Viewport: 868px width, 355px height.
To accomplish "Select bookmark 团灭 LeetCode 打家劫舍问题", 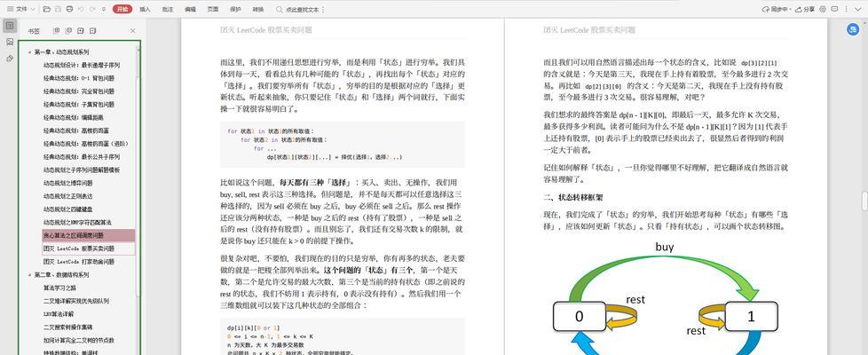I will 79,262.
